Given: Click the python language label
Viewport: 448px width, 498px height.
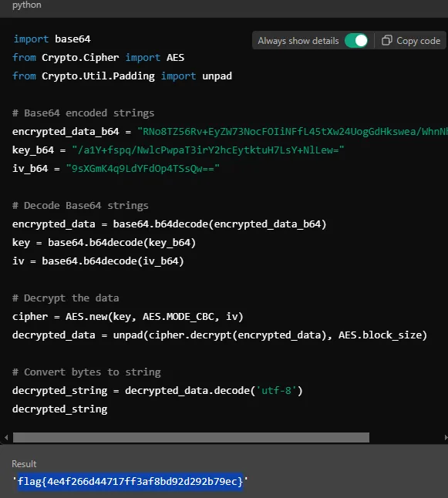Looking at the screenshot, I should (x=27, y=5).
